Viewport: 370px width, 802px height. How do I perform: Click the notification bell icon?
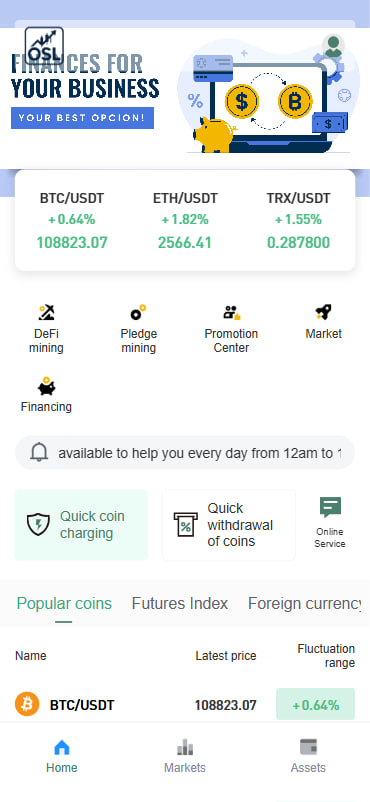(39, 453)
